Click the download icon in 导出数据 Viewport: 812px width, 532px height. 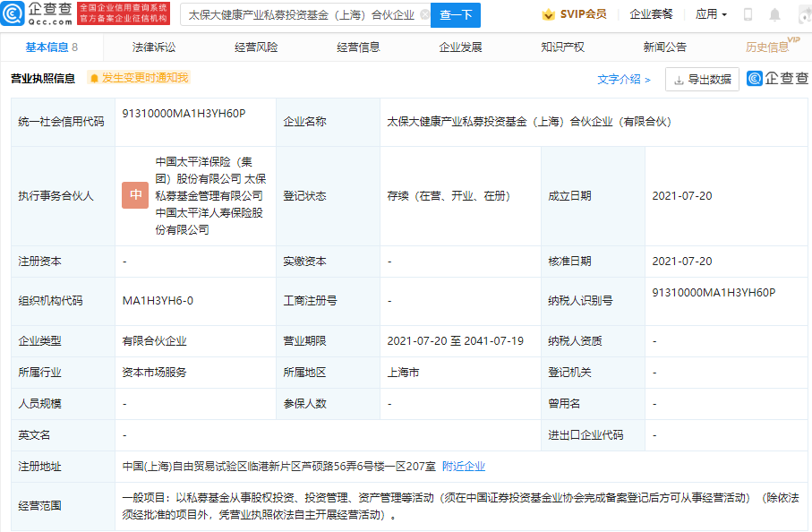(679, 81)
